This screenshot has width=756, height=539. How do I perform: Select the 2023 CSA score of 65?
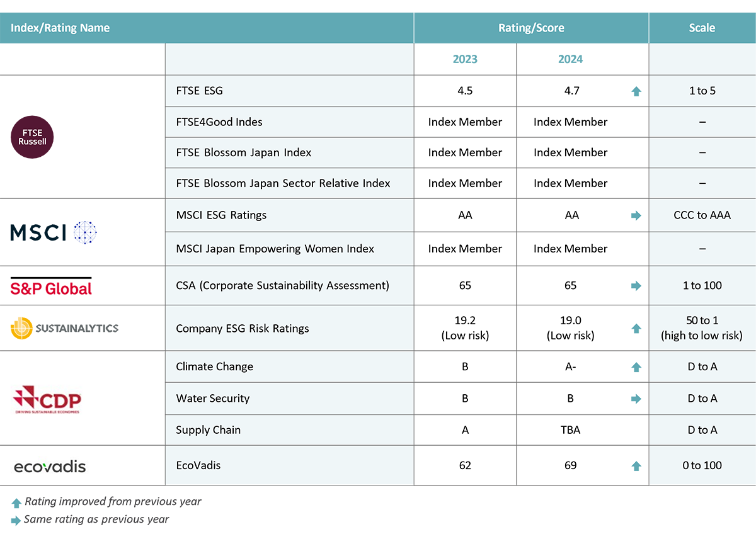[465, 285]
